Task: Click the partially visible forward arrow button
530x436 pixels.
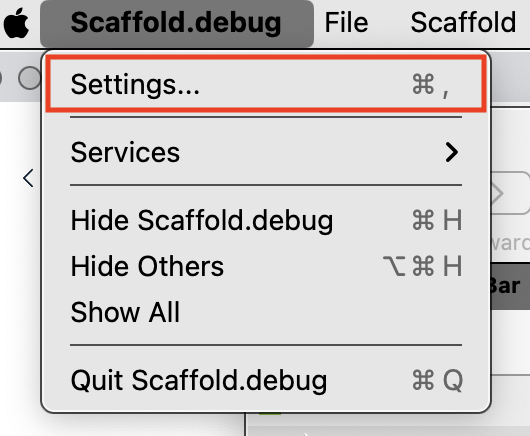Action: [510, 193]
